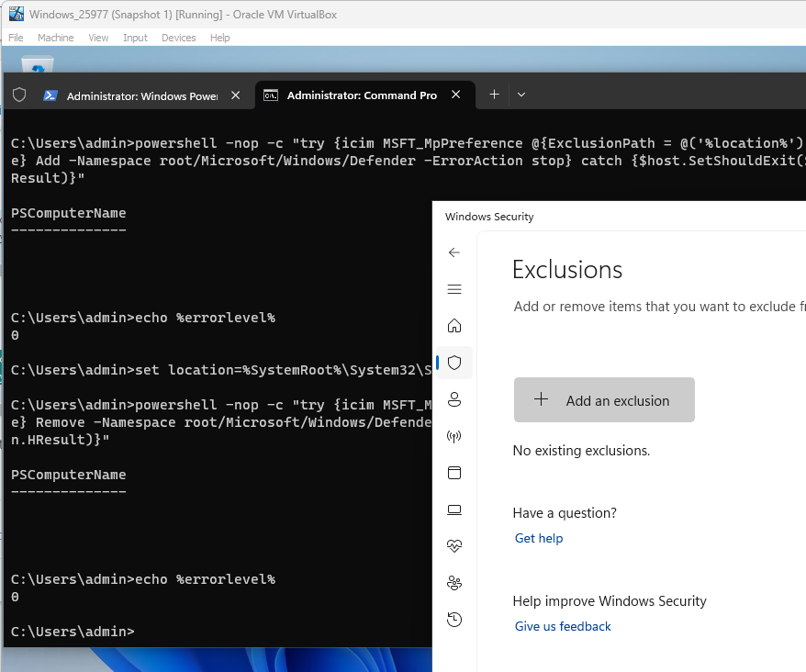Screen dimensions: 806x672
Task: Select Virus & threat protection shield icon
Action: click(453, 363)
